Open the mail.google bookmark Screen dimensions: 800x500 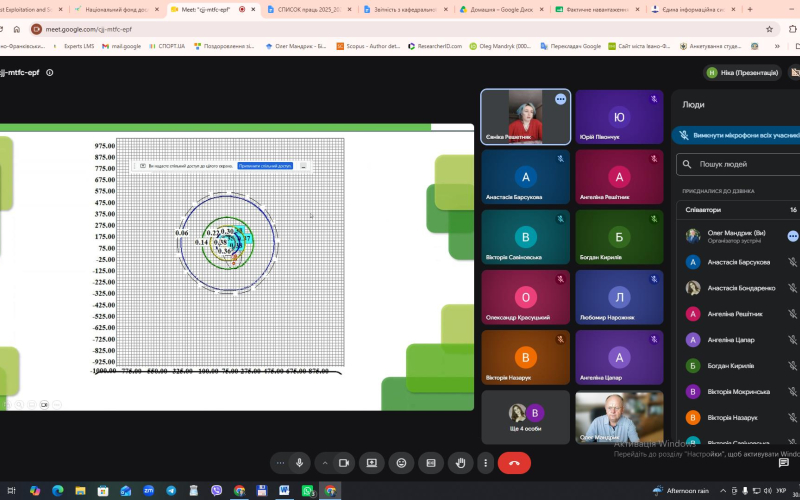coord(121,46)
